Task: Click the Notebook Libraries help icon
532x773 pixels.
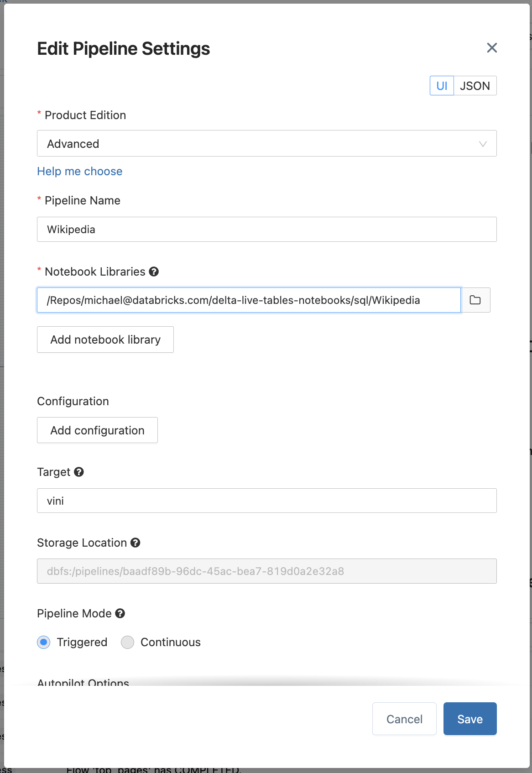Action: [154, 272]
